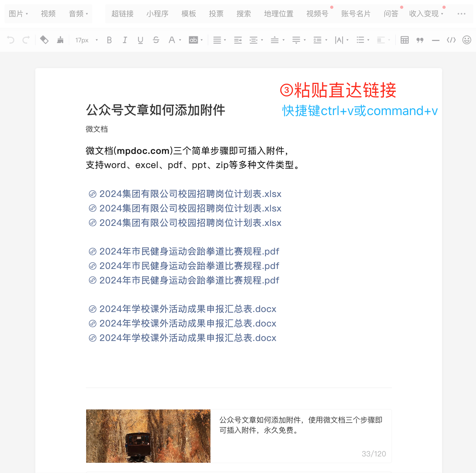Screen dimensions: 476x473
Task: Insert a code block
Action: [x=451, y=40]
